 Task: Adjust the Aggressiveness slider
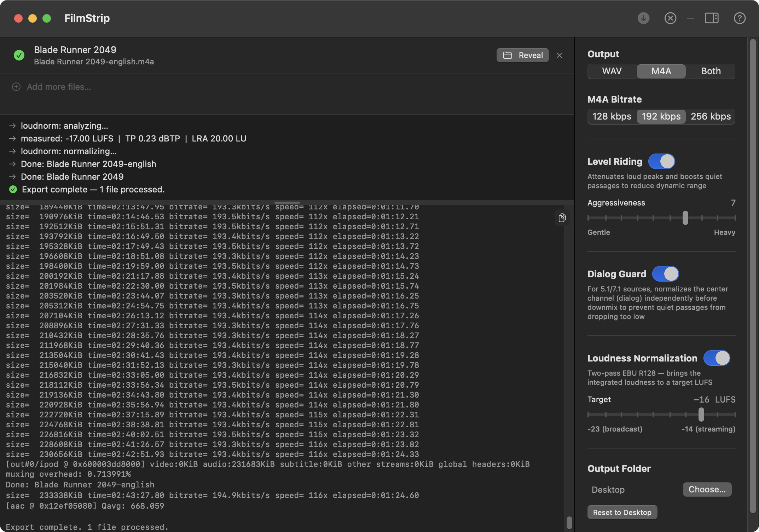click(x=685, y=218)
